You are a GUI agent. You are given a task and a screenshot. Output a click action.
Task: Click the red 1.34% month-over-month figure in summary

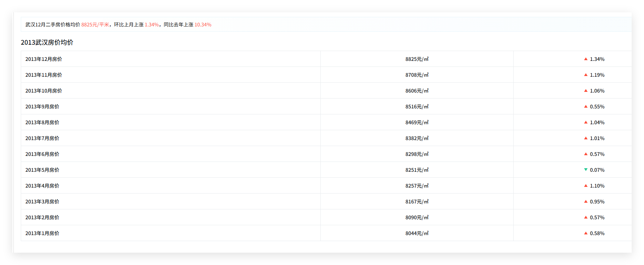tap(152, 25)
